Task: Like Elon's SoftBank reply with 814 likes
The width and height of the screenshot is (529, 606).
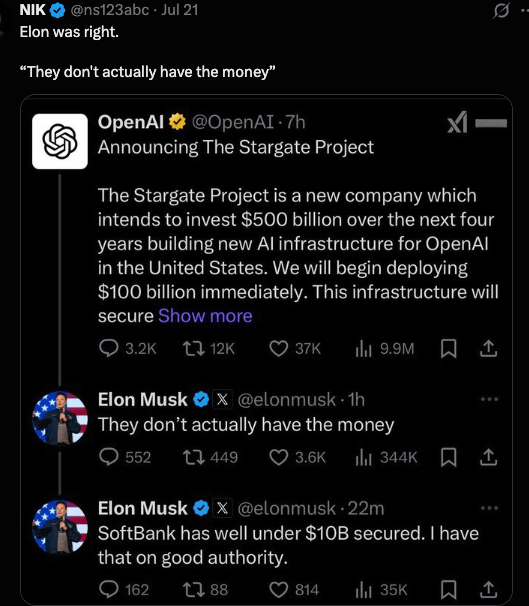Action: (278, 589)
